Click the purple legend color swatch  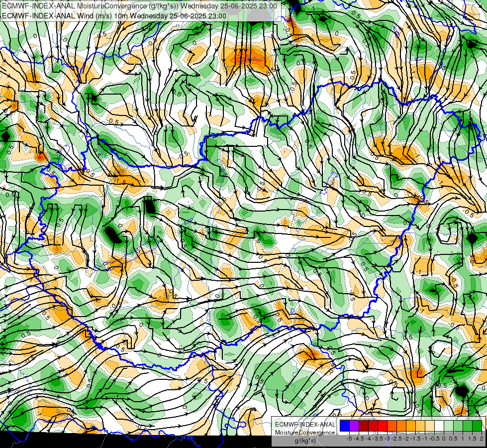tap(354, 426)
